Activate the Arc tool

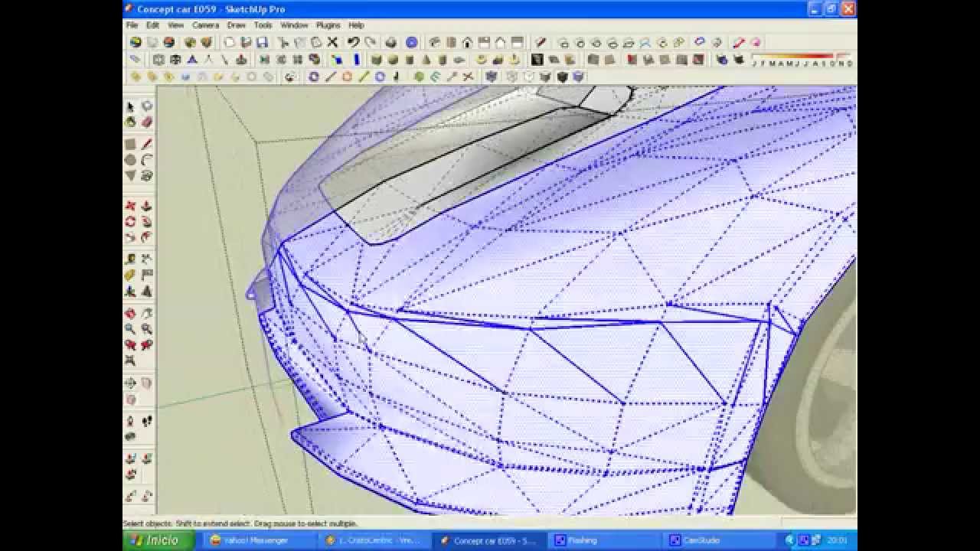[146, 160]
